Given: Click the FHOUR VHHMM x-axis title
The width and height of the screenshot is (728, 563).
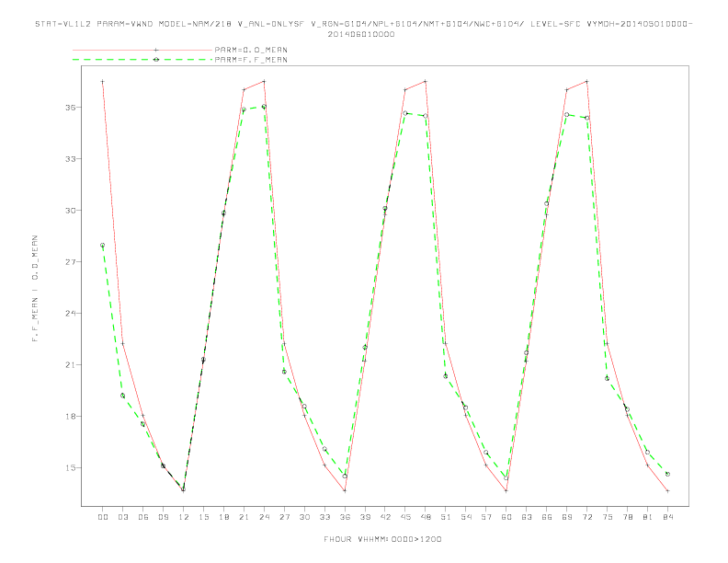Looking at the screenshot, I should pos(382,539).
